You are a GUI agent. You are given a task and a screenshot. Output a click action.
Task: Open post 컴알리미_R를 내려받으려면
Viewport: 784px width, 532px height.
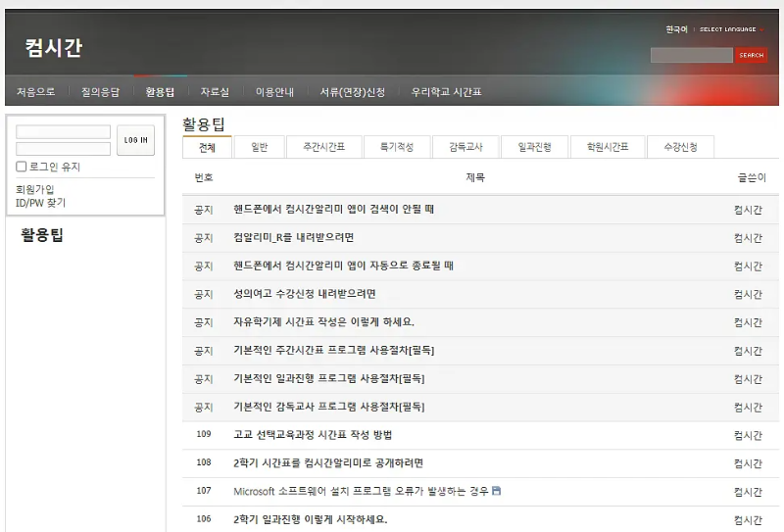(x=293, y=237)
